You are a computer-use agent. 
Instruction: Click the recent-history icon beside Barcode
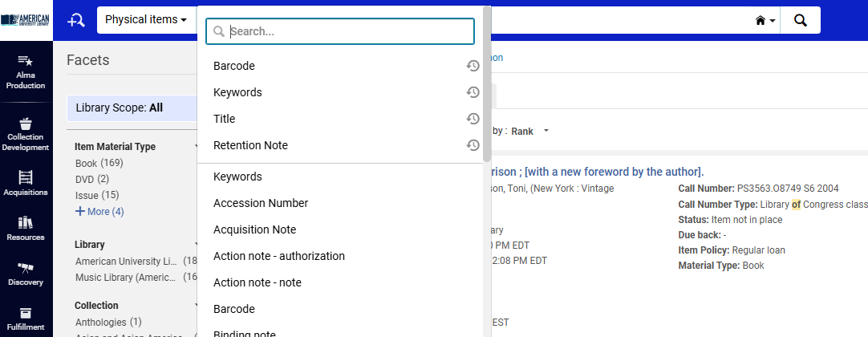click(x=473, y=66)
